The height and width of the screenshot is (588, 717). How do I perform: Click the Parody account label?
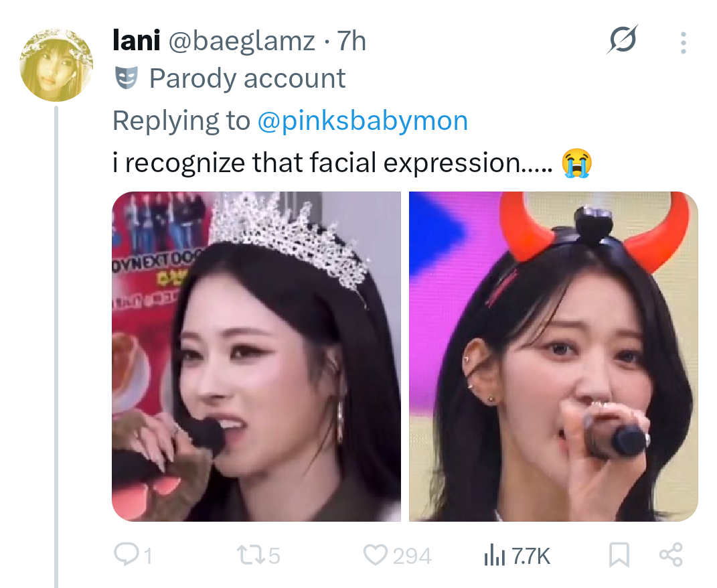point(248,78)
